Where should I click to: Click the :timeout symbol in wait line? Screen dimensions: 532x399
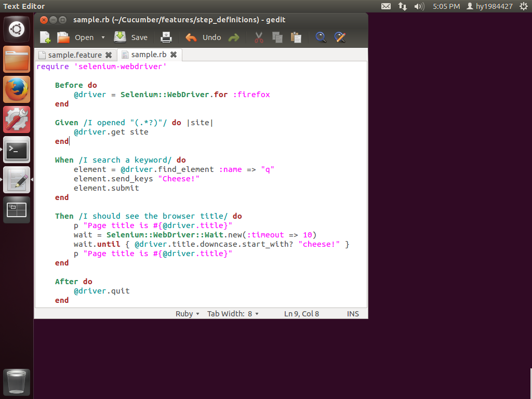coord(265,235)
